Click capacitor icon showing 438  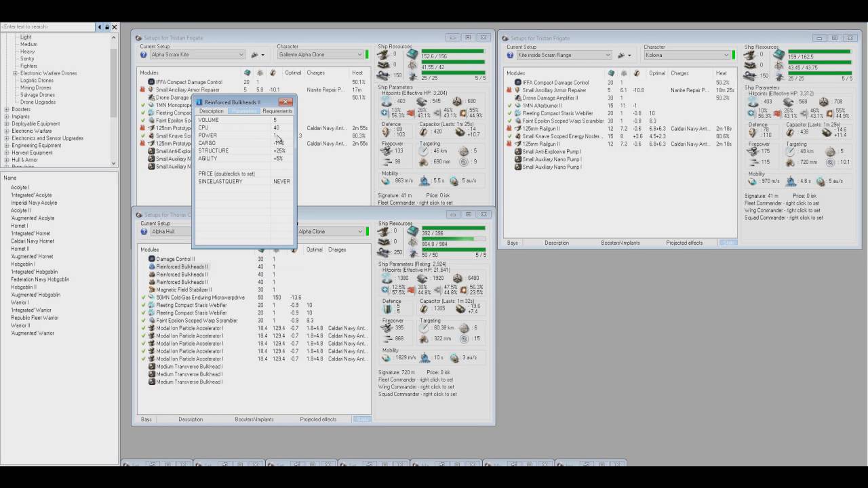click(x=791, y=131)
